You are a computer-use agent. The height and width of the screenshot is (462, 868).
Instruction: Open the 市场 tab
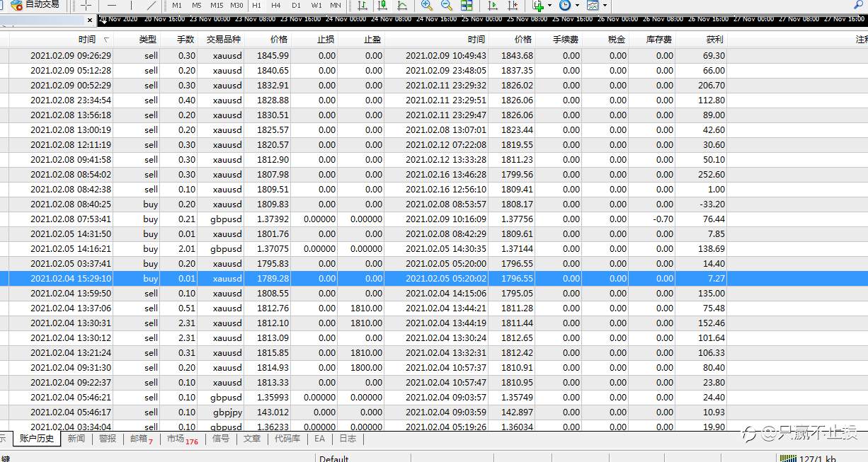183,439
